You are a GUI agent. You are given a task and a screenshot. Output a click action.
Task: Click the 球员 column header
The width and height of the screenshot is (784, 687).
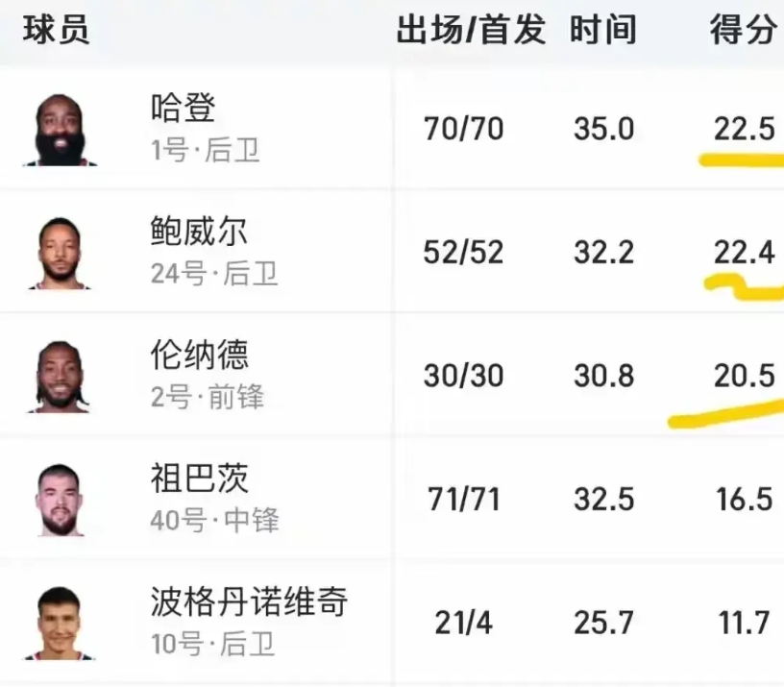[56, 30]
